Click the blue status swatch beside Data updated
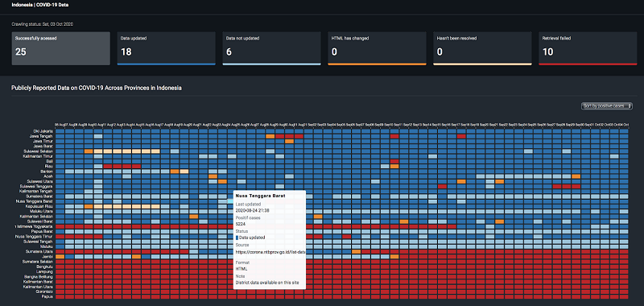Screen dimensions: 644x306 click(237, 238)
